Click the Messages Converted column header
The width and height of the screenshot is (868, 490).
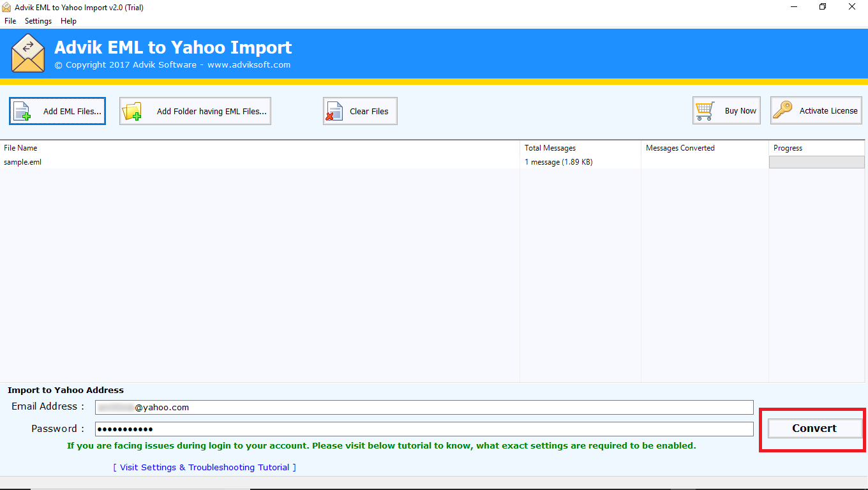click(x=705, y=148)
